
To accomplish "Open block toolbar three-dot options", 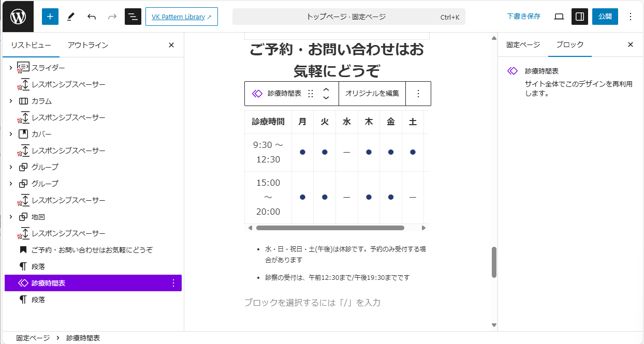I will pyautogui.click(x=418, y=94).
